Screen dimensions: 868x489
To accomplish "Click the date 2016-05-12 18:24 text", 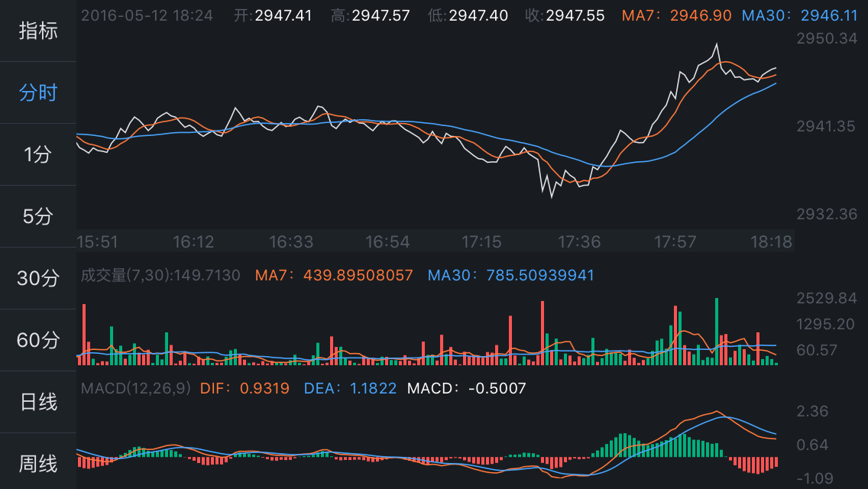I will [x=147, y=15].
